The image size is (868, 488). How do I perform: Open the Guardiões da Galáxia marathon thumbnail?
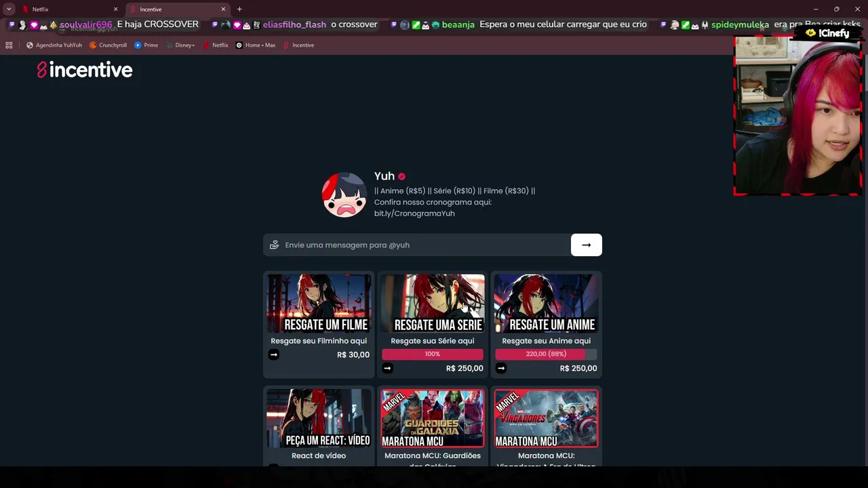point(433,418)
